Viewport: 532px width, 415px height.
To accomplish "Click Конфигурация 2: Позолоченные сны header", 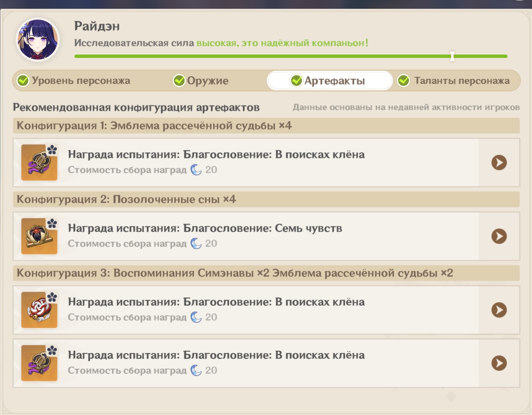I will pos(266,199).
